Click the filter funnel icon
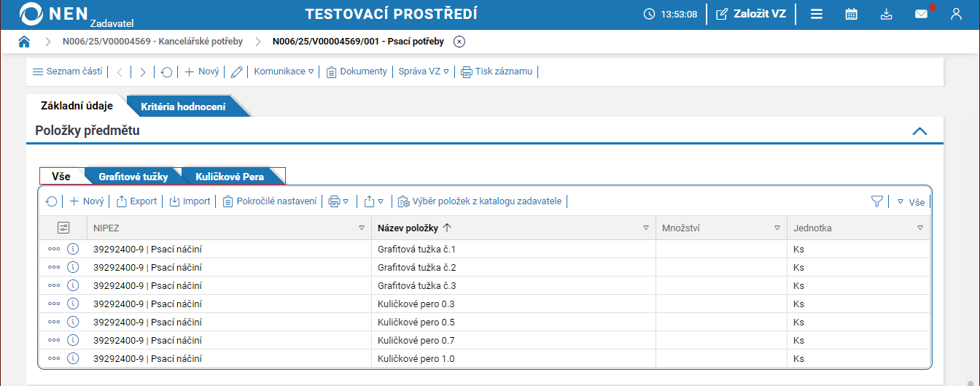The width and height of the screenshot is (980, 386). coord(877,201)
